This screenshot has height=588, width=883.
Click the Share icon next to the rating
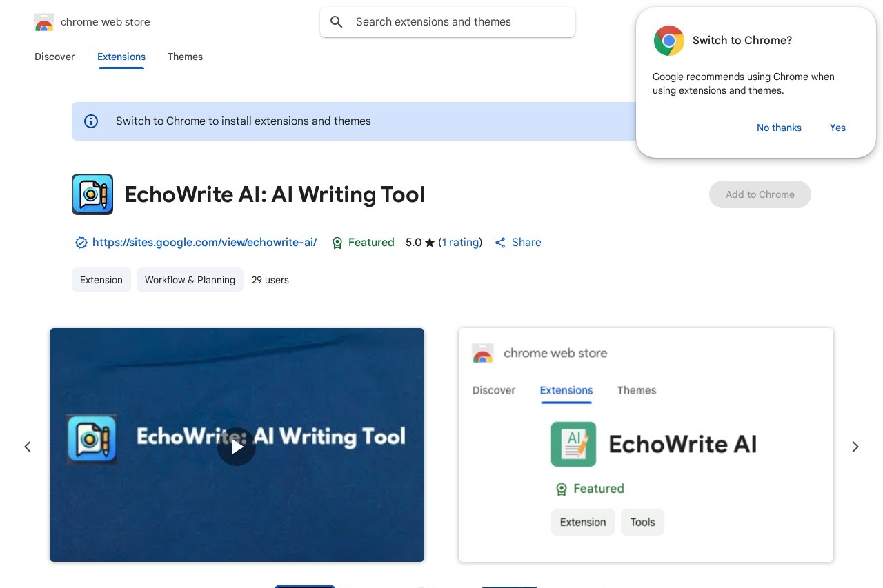tap(500, 242)
